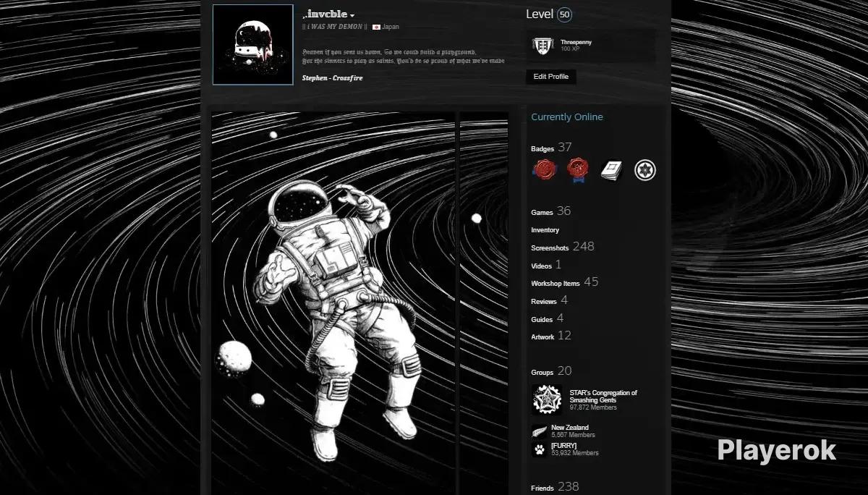Click the round emblem badge icon
This screenshot has width=868, height=495.
pos(644,170)
